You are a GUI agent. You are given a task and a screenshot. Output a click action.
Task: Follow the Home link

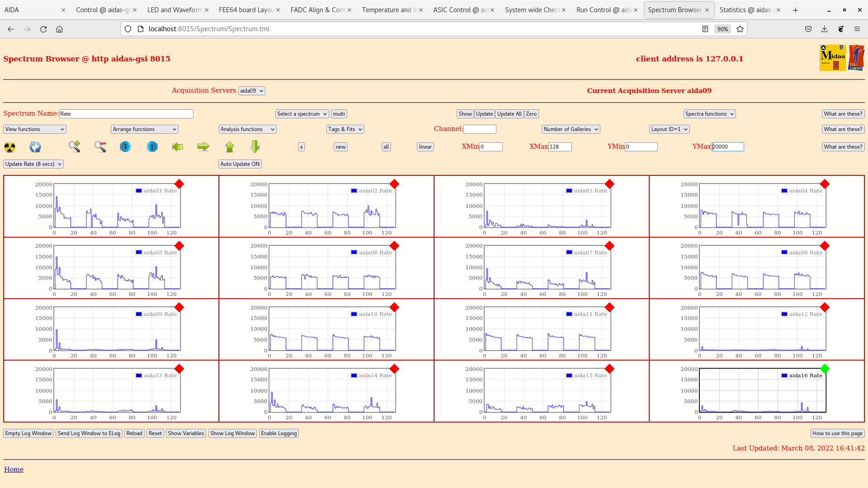[x=14, y=469]
